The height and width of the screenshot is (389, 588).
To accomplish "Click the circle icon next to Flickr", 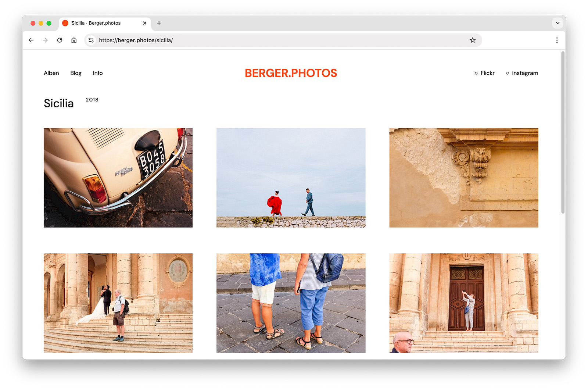I will pyautogui.click(x=476, y=73).
